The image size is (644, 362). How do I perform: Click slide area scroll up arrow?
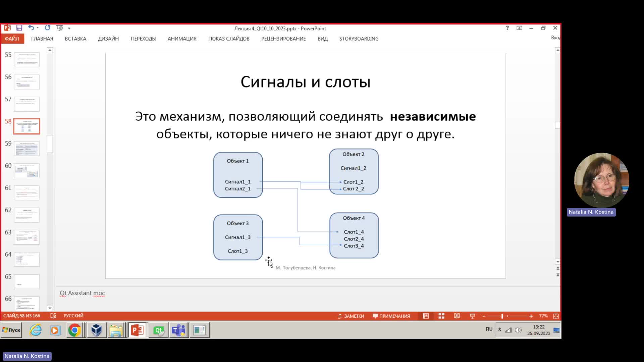click(557, 50)
